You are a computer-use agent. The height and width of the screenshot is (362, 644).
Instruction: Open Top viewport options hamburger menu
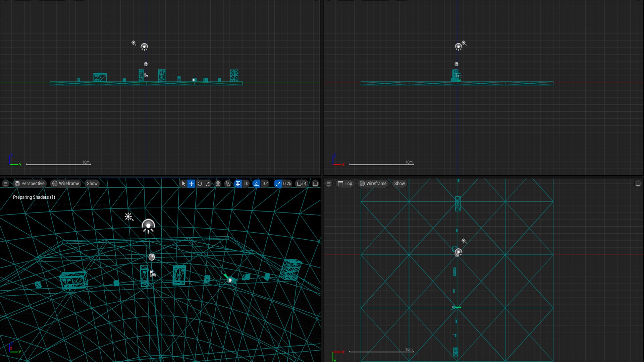[x=329, y=184]
